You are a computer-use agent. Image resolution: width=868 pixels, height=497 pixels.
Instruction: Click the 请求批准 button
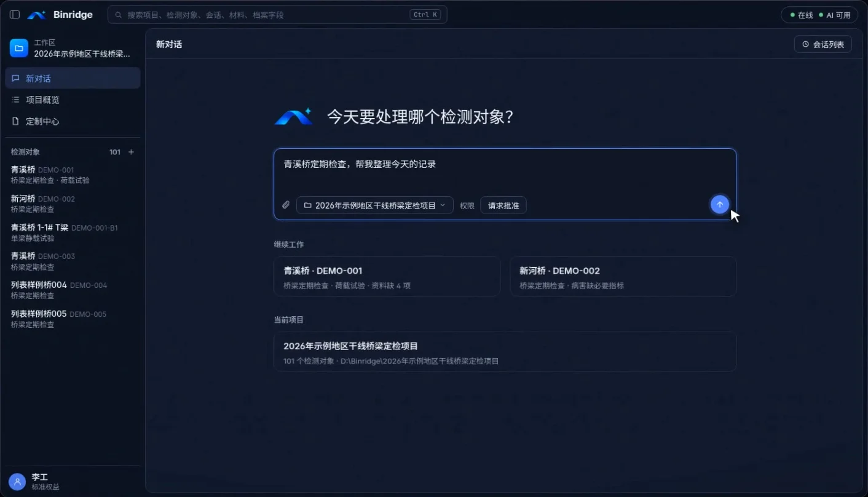click(x=503, y=205)
